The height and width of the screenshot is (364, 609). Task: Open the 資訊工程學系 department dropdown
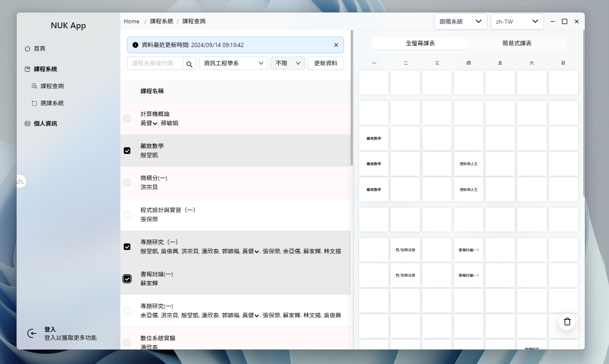click(x=233, y=63)
